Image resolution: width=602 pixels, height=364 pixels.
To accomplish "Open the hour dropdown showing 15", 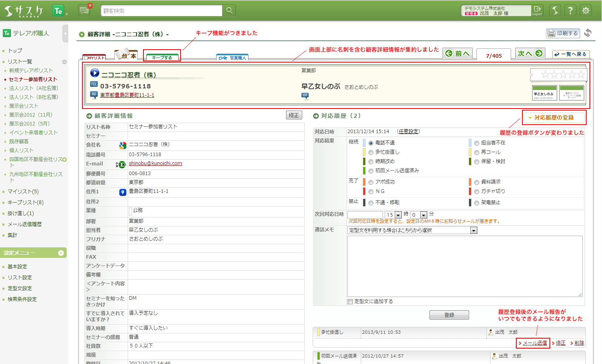I will point(398,215).
